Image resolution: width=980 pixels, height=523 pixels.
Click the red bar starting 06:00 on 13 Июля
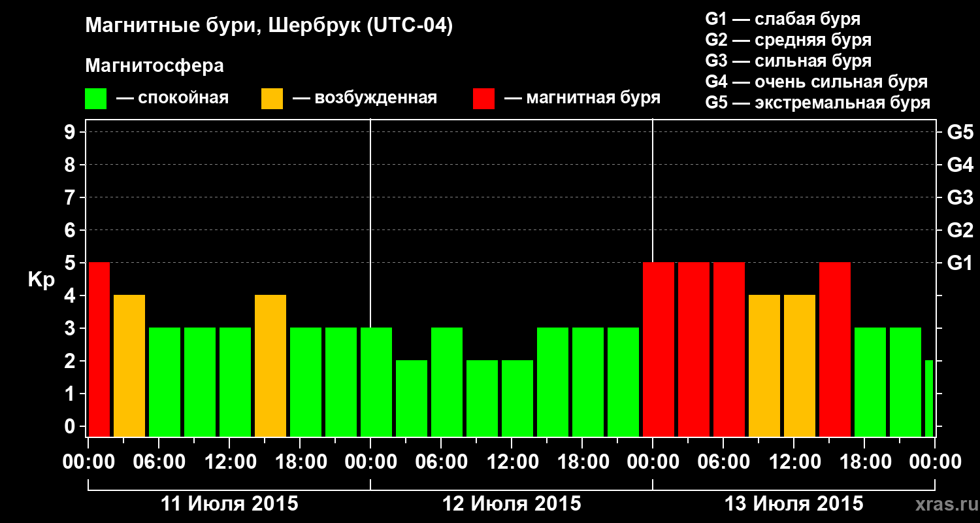point(729,349)
